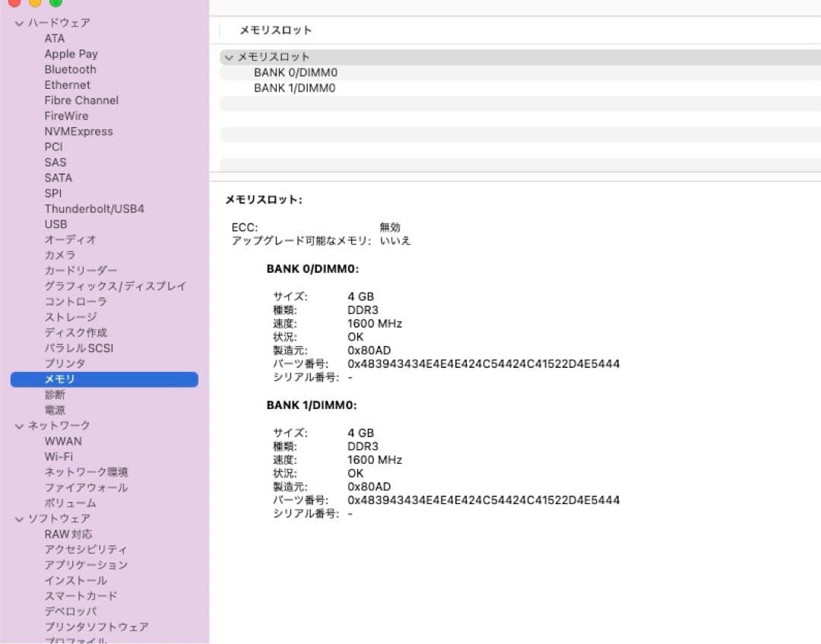The height and width of the screenshot is (644, 821).
Task: Click the green zoom window button
Action: (55, 2)
